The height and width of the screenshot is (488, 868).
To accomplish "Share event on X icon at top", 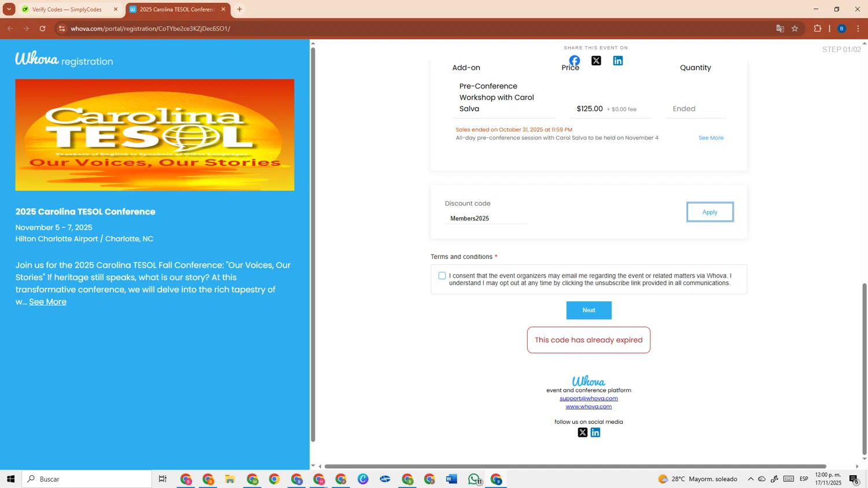I will click(596, 61).
